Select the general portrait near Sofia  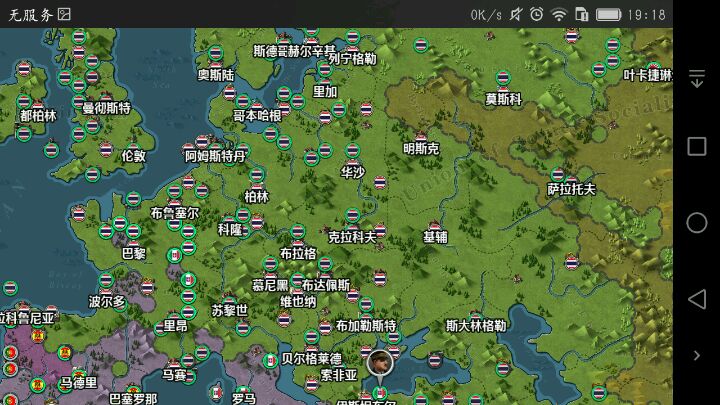[379, 361]
